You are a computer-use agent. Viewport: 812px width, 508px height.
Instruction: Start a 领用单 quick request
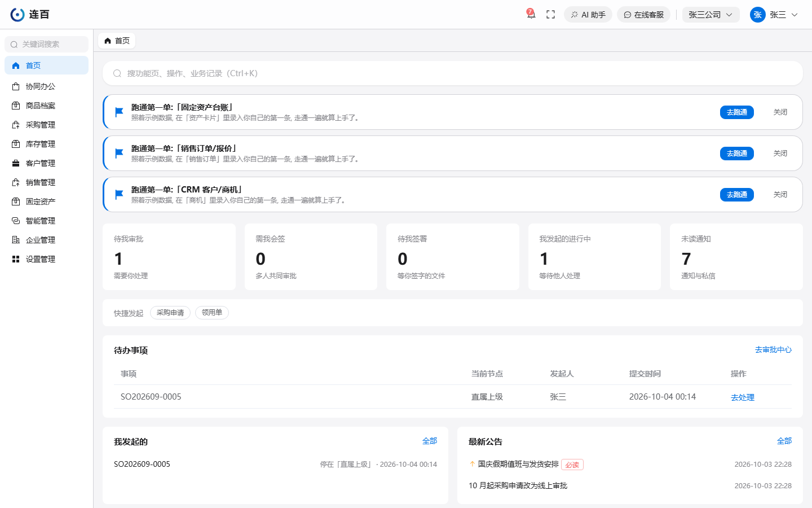[x=212, y=313]
